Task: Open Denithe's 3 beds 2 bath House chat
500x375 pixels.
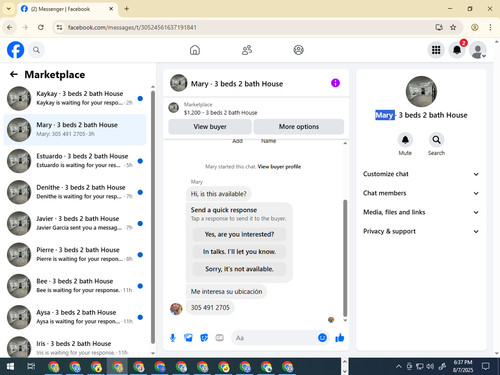Action: (x=75, y=192)
